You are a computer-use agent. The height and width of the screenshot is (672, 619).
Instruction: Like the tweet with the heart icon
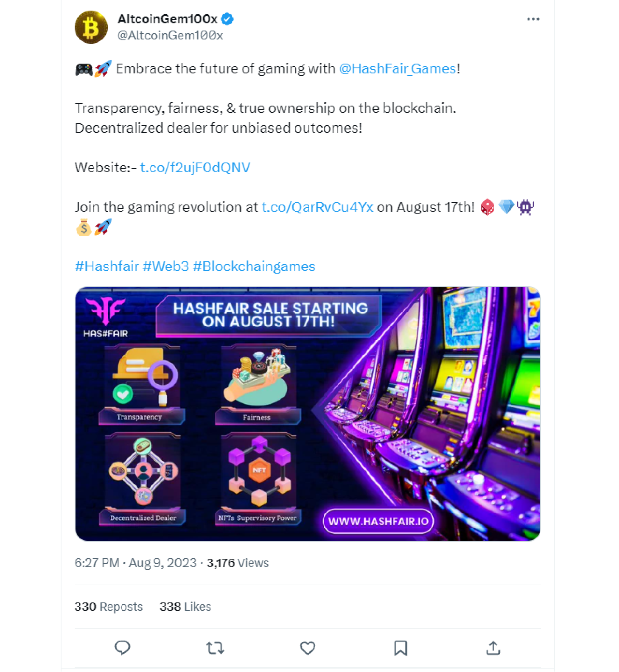point(308,648)
